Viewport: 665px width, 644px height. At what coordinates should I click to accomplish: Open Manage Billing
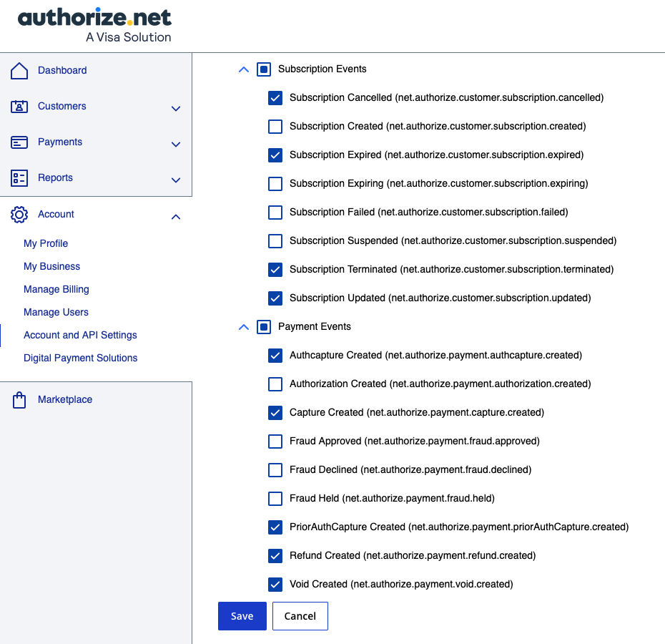click(56, 290)
